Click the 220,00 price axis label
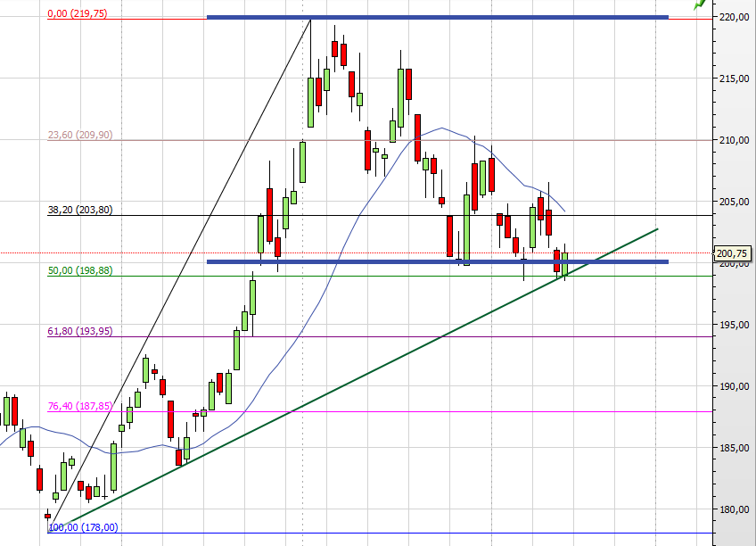Screen dimensions: 756x546 click(735, 17)
